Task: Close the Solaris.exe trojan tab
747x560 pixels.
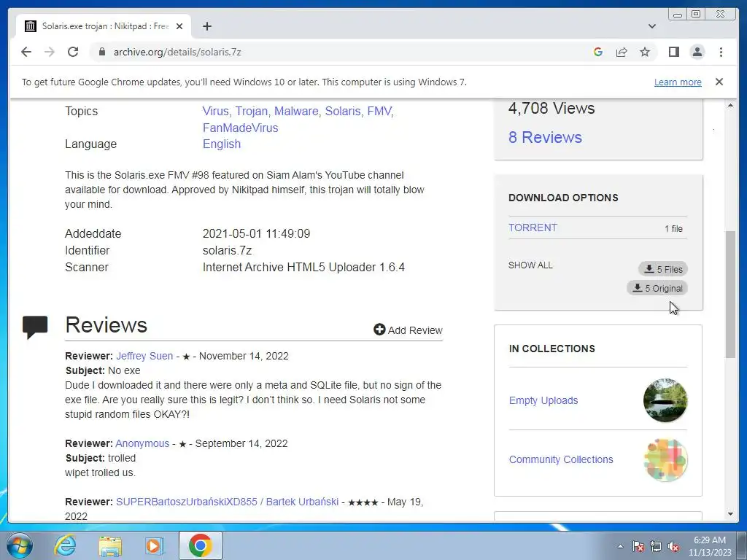Action: click(x=179, y=26)
